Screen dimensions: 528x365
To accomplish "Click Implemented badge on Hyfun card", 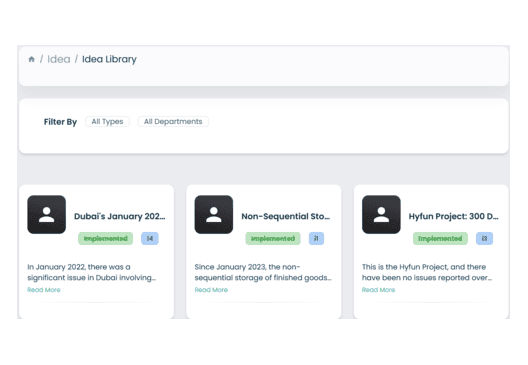I will click(x=440, y=238).
